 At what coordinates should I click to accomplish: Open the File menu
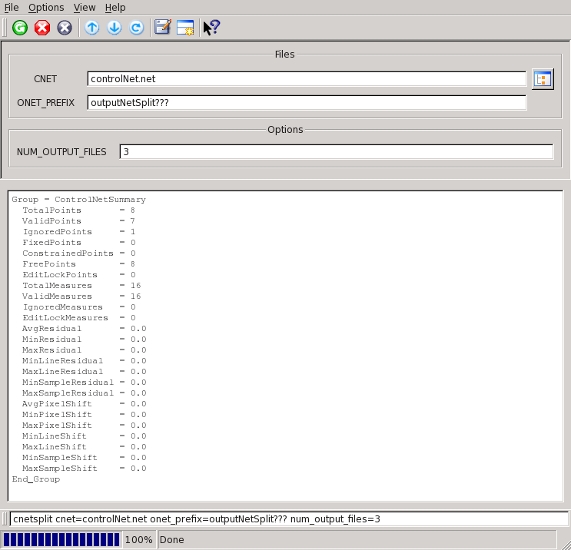click(11, 7)
